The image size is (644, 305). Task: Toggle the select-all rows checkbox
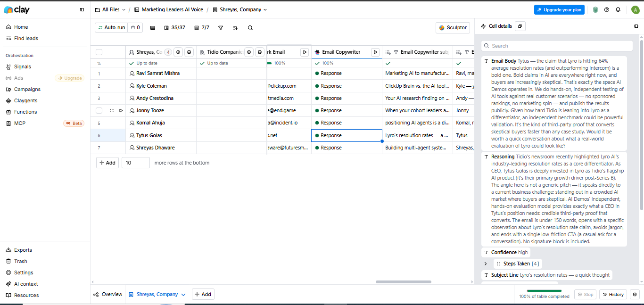click(99, 52)
